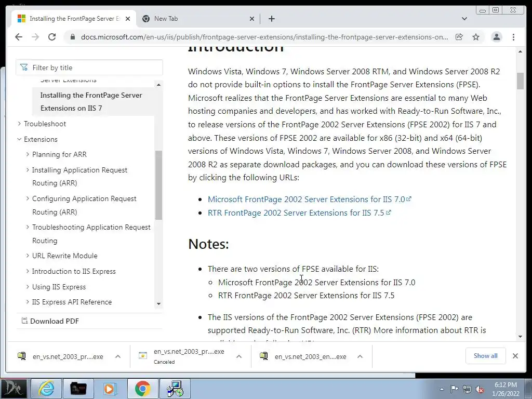Click sidebar scroll up arrow
532x399 pixels.
point(158,85)
